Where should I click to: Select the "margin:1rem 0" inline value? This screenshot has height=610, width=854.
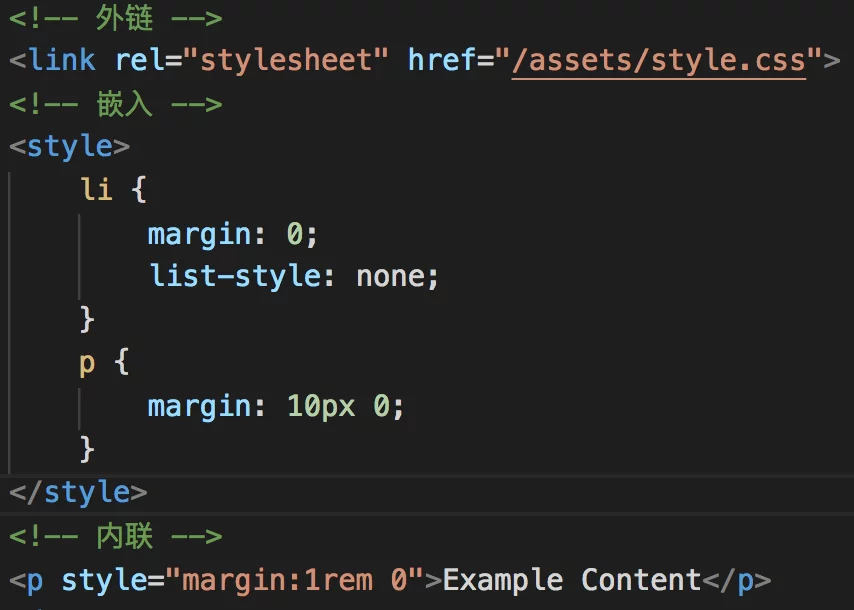coord(294,580)
